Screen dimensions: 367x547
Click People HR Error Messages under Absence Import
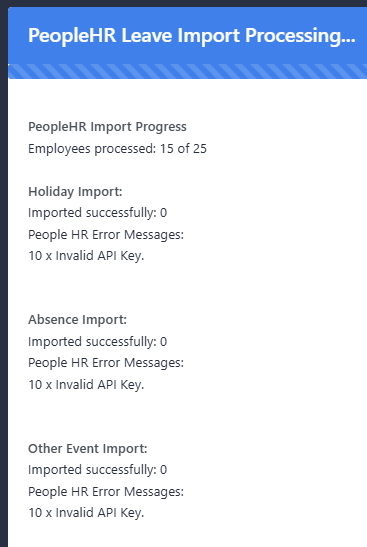point(106,363)
